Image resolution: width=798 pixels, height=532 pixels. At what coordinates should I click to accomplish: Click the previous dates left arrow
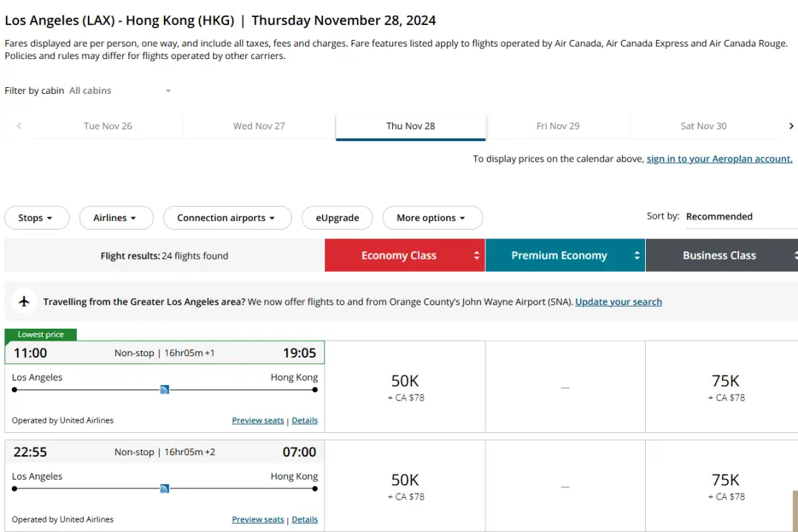[x=18, y=126]
